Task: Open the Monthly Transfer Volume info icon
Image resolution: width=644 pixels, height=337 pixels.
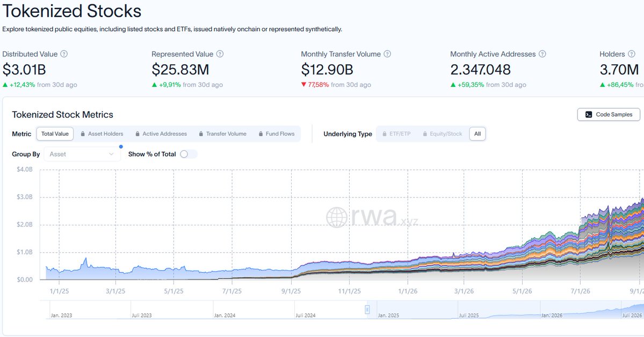Action: [x=387, y=54]
